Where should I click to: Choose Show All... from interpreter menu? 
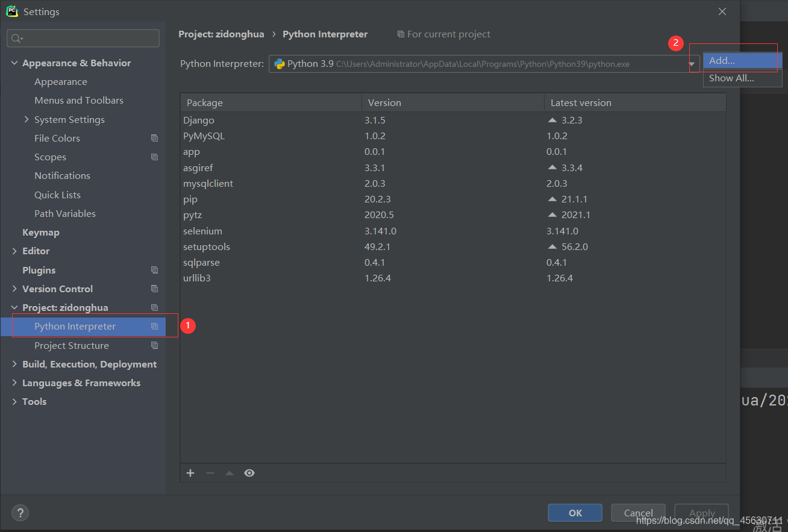[742, 78]
